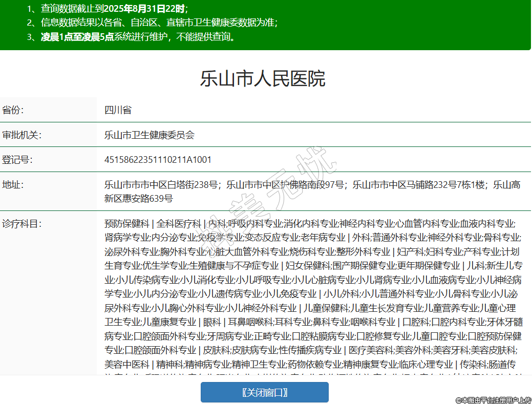Select the 省份 field label

tap(13, 110)
